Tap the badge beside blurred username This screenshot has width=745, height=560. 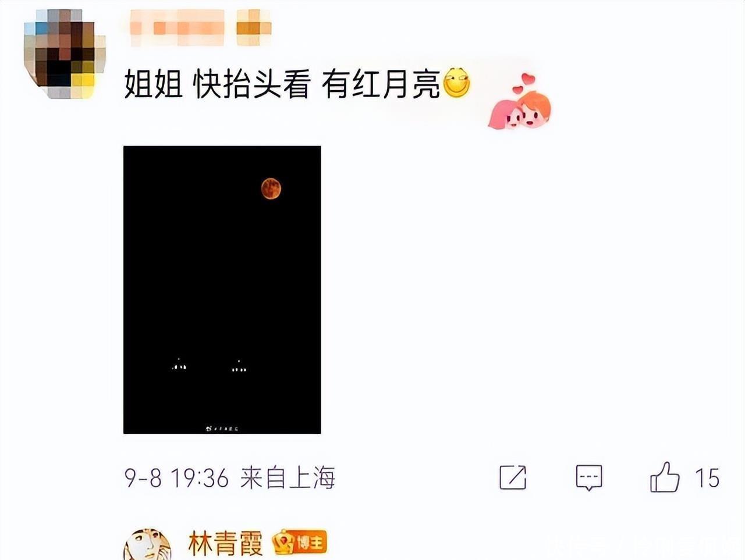pyautogui.click(x=254, y=27)
